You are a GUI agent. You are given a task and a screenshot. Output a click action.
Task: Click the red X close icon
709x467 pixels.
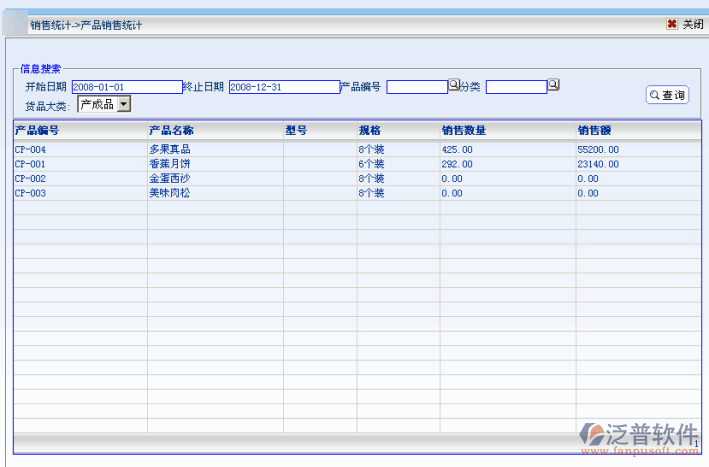672,24
